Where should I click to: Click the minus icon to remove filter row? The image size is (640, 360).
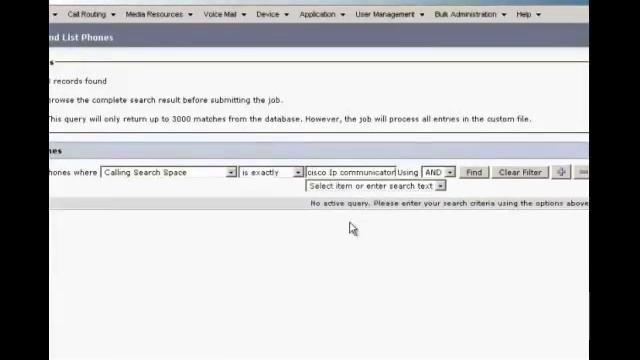583,173
